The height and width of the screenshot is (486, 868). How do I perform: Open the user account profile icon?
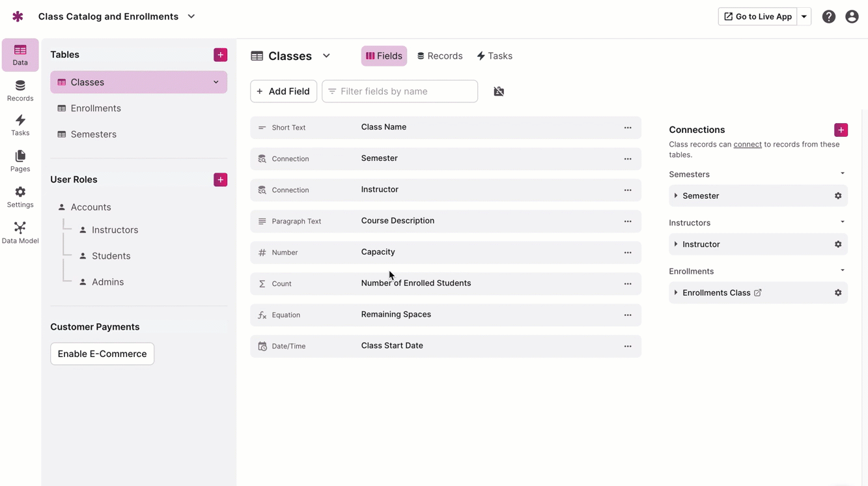coord(852,17)
